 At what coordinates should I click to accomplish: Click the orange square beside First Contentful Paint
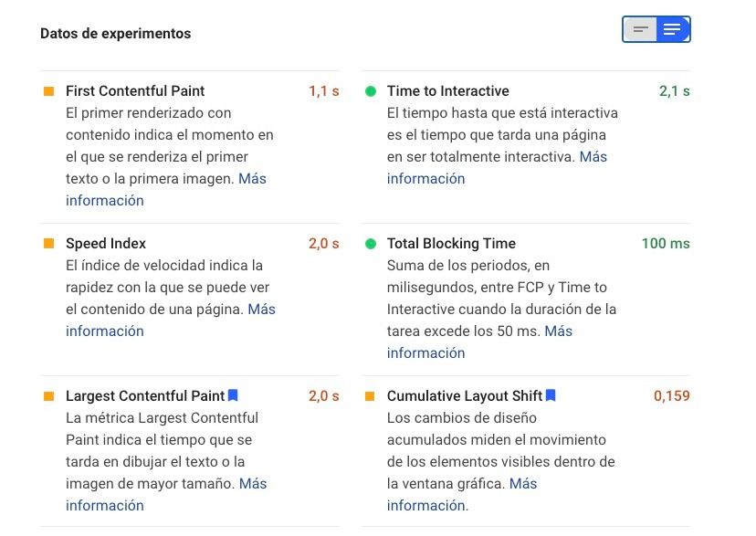click(48, 91)
